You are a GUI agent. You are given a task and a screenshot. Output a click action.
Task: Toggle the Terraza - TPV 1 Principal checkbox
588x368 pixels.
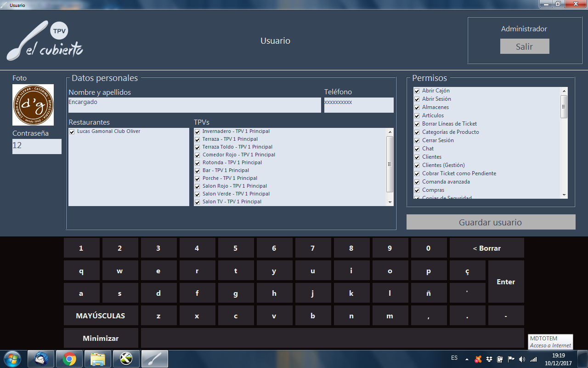click(x=198, y=139)
